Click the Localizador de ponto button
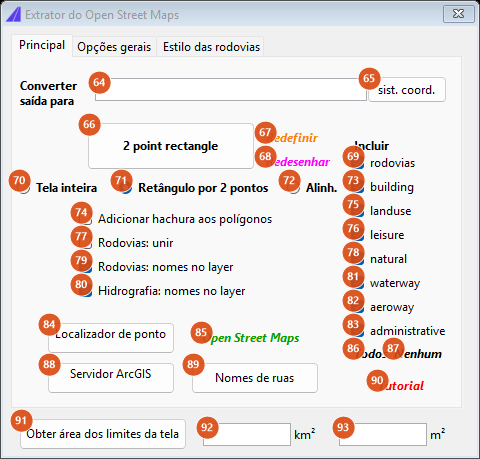 click(111, 337)
